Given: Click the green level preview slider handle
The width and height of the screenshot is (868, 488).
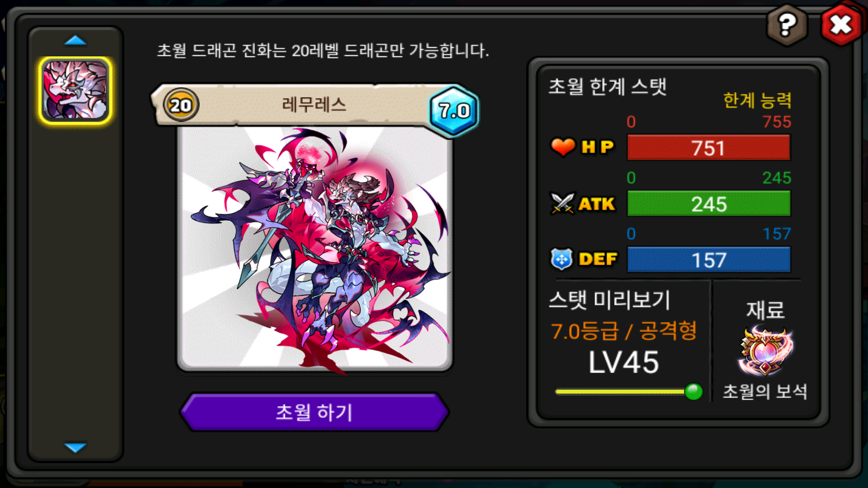Looking at the screenshot, I should (693, 391).
